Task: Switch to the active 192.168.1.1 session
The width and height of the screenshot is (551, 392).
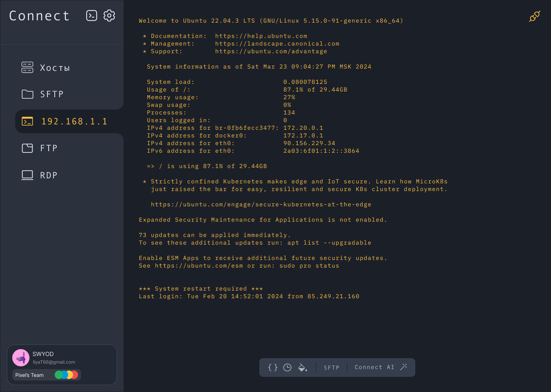Action: click(x=74, y=121)
